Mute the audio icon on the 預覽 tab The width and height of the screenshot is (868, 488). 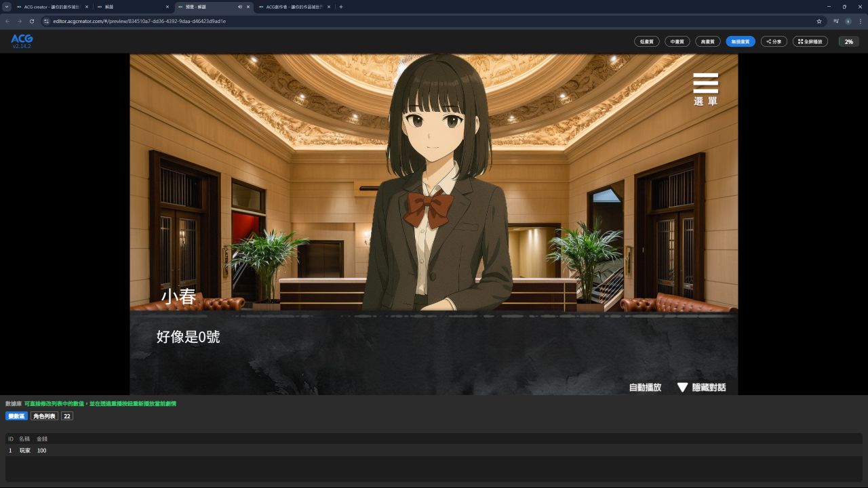coord(240,7)
